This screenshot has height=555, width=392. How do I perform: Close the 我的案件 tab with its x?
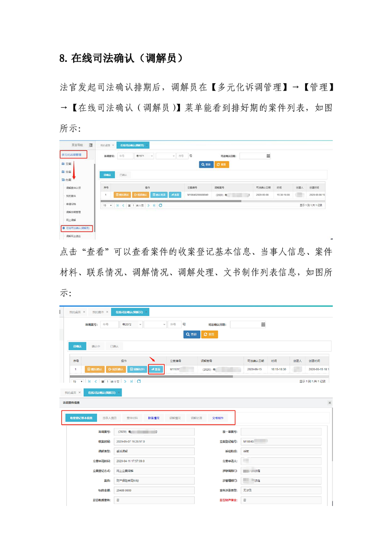(x=107, y=312)
